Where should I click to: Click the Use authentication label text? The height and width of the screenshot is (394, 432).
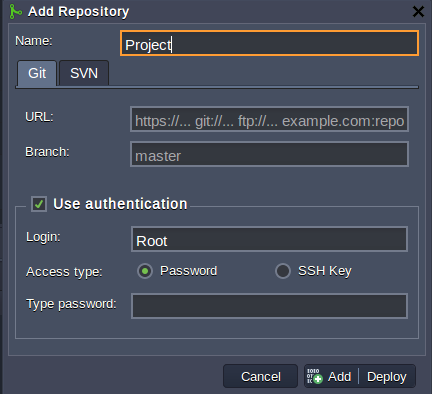click(x=120, y=204)
